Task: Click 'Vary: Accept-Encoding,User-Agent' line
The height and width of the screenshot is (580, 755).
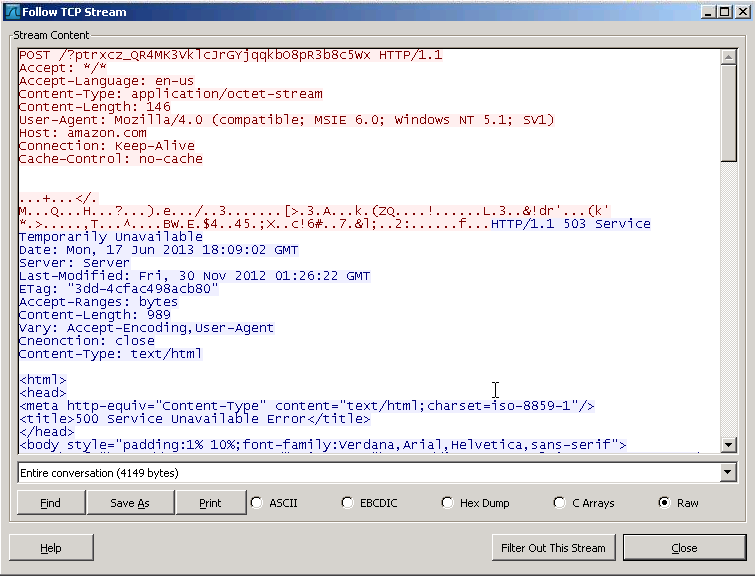Action: point(146,328)
